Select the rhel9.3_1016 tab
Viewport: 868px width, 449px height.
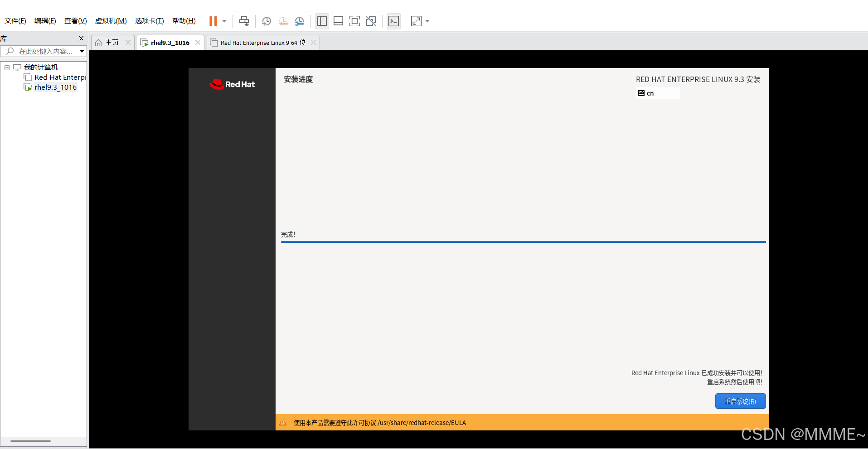coord(170,43)
